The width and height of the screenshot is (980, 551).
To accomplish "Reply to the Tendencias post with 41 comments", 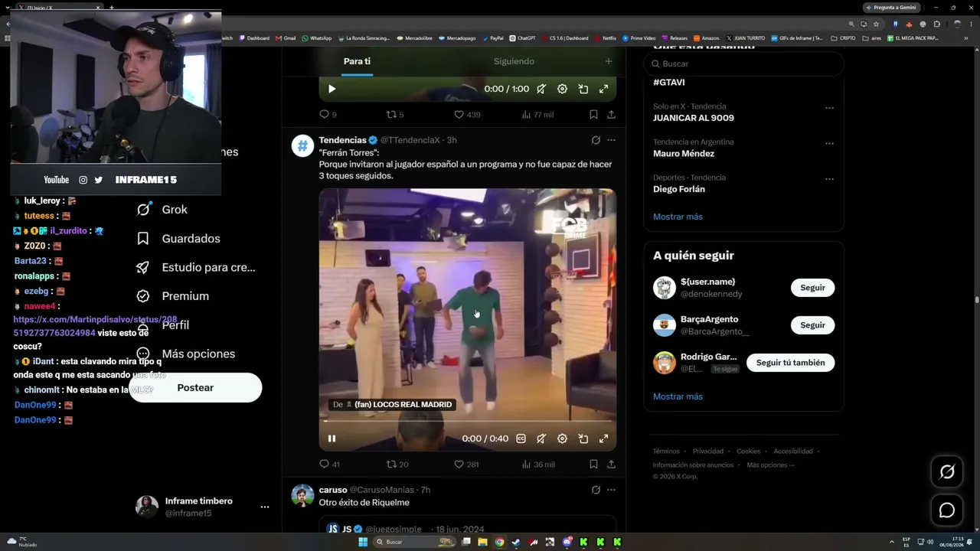I will 329,465.
